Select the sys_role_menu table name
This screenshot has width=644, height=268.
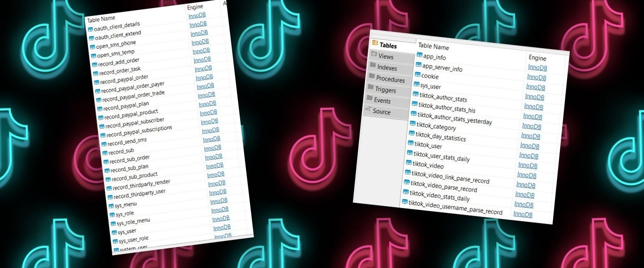tap(133, 222)
